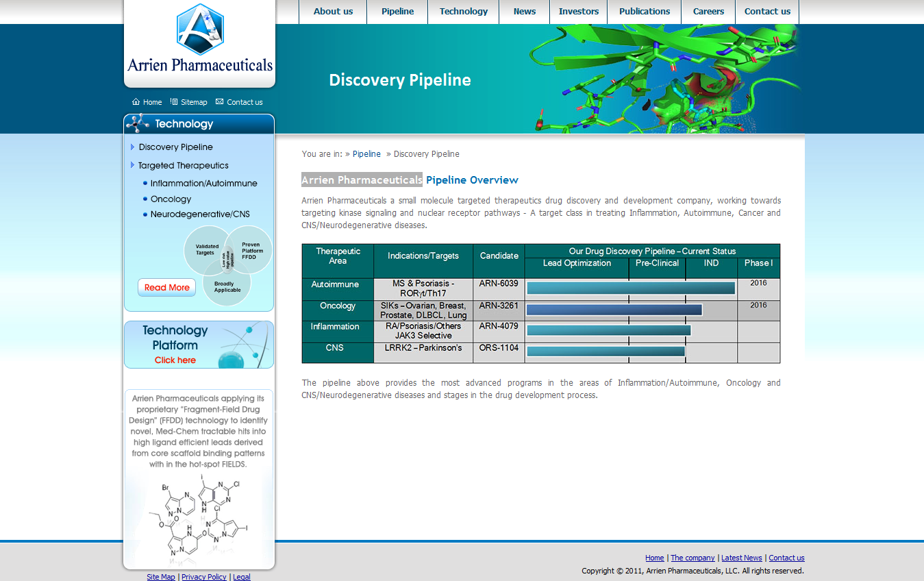This screenshot has width=924, height=581.
Task: Click the Validated Targets Venn diagram
Action: click(x=227, y=266)
